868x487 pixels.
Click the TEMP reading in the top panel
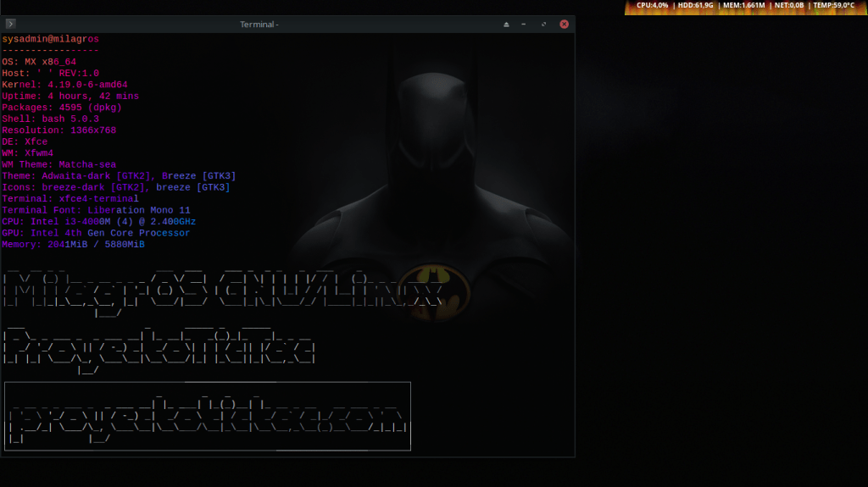[x=833, y=5]
